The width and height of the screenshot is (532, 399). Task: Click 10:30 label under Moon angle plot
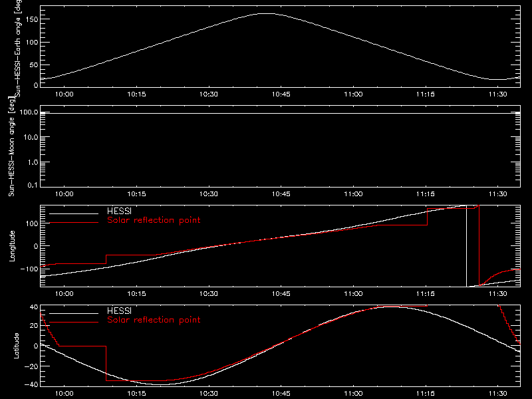click(x=209, y=194)
